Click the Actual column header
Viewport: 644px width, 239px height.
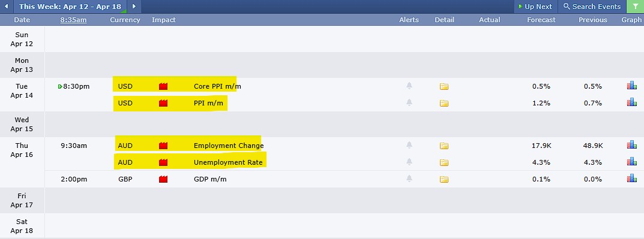(x=490, y=20)
